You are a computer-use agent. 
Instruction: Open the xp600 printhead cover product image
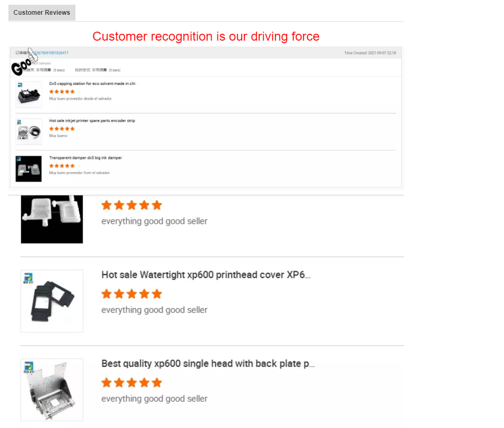[52, 301]
